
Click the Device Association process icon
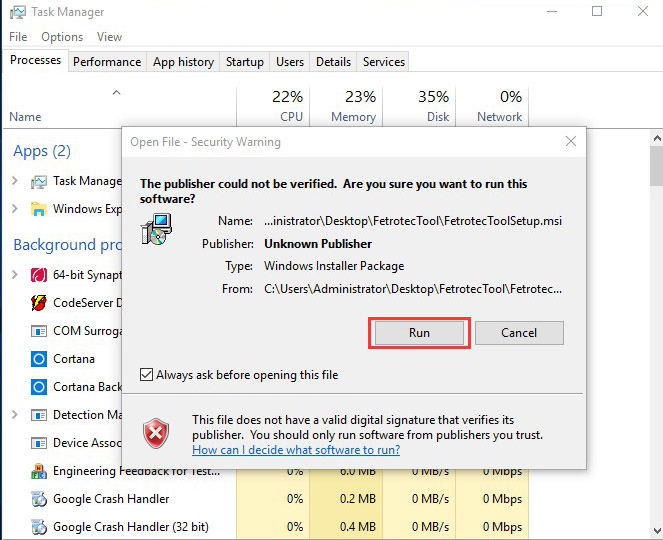tap(39, 443)
